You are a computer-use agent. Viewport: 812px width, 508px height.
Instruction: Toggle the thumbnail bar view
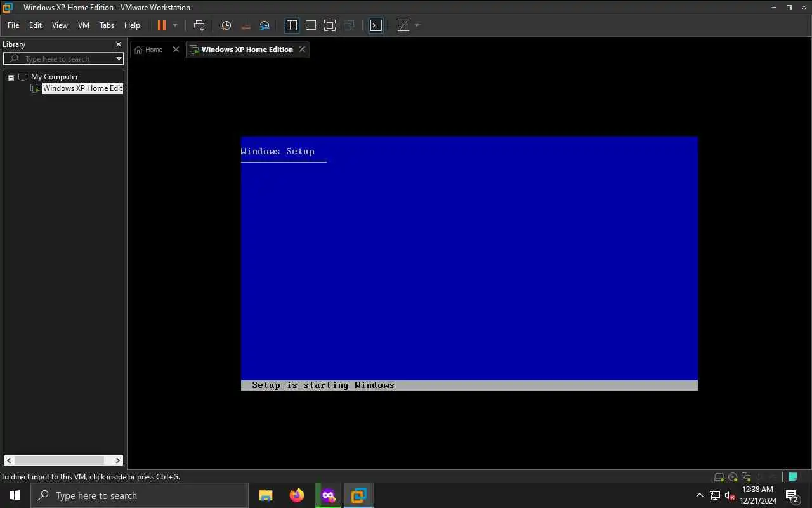[x=311, y=25]
